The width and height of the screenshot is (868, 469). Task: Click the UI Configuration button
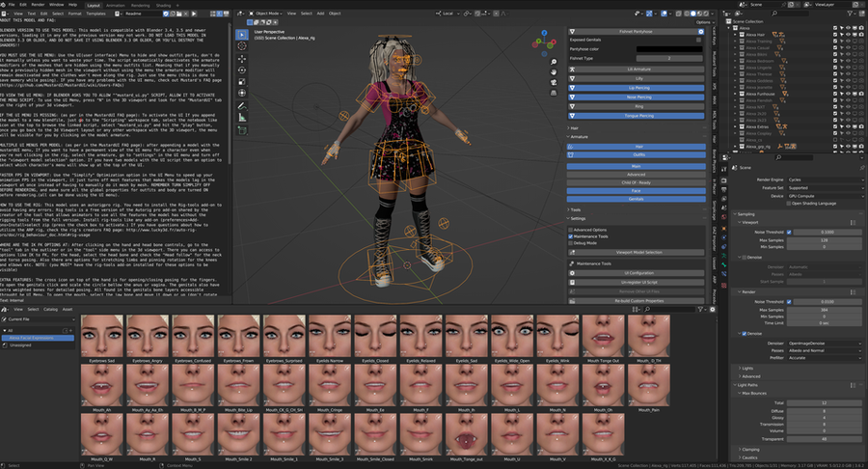[636, 273]
